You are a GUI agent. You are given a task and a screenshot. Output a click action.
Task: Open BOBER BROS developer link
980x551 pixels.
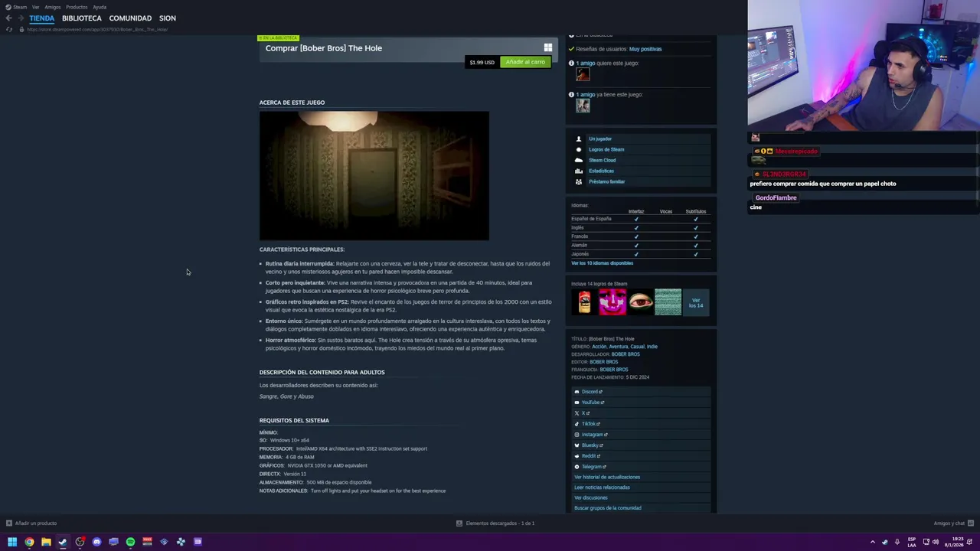coord(626,354)
